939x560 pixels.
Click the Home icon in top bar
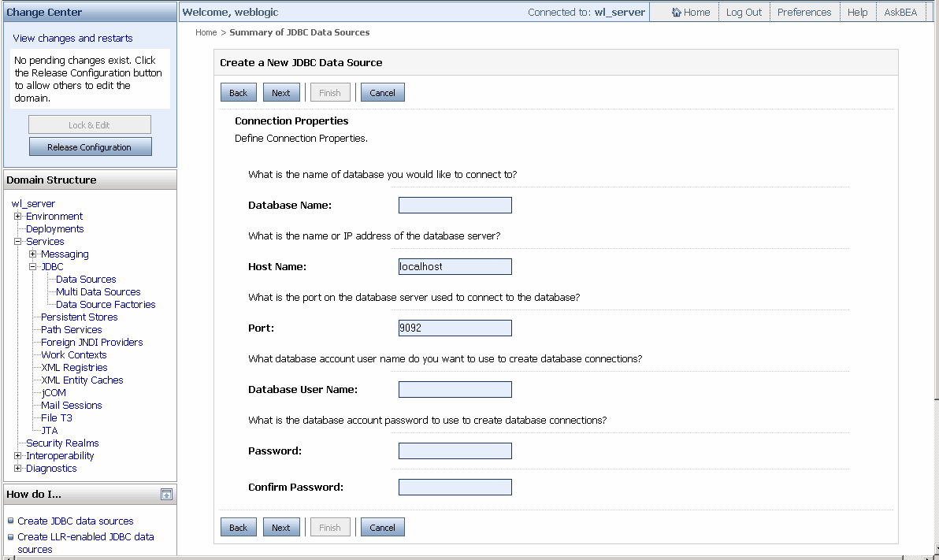(x=677, y=13)
